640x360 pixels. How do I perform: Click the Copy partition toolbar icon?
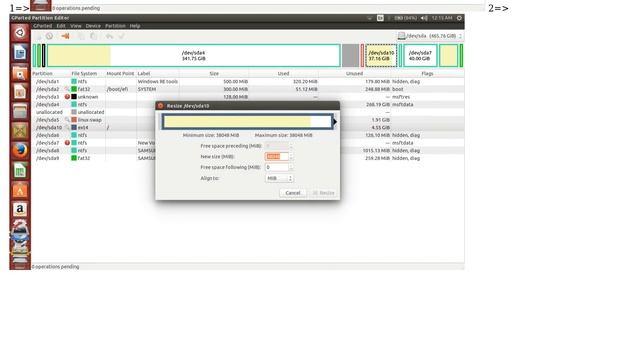coord(81,36)
